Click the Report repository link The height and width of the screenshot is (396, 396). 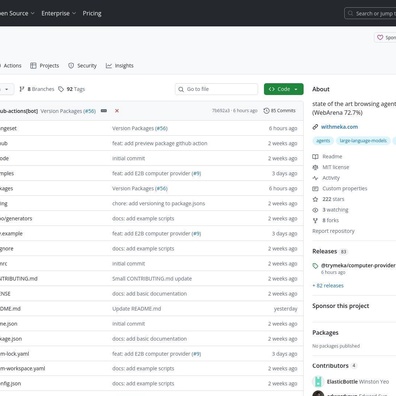click(x=333, y=231)
